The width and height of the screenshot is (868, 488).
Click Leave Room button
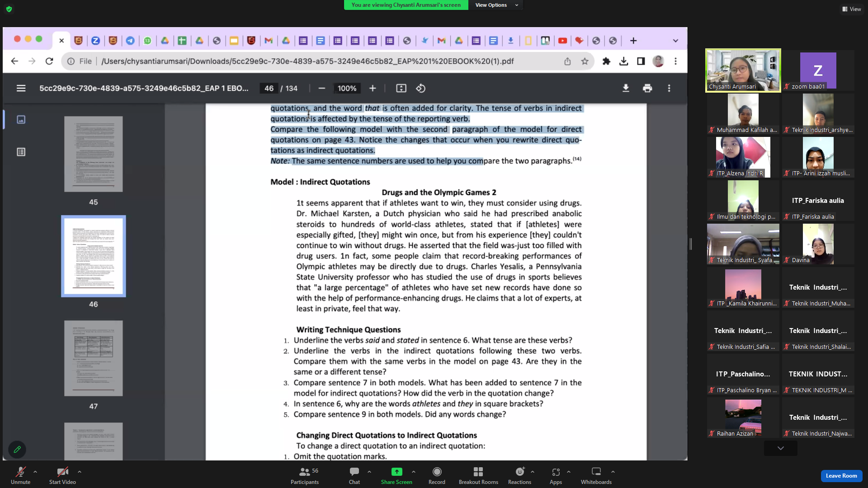click(841, 476)
